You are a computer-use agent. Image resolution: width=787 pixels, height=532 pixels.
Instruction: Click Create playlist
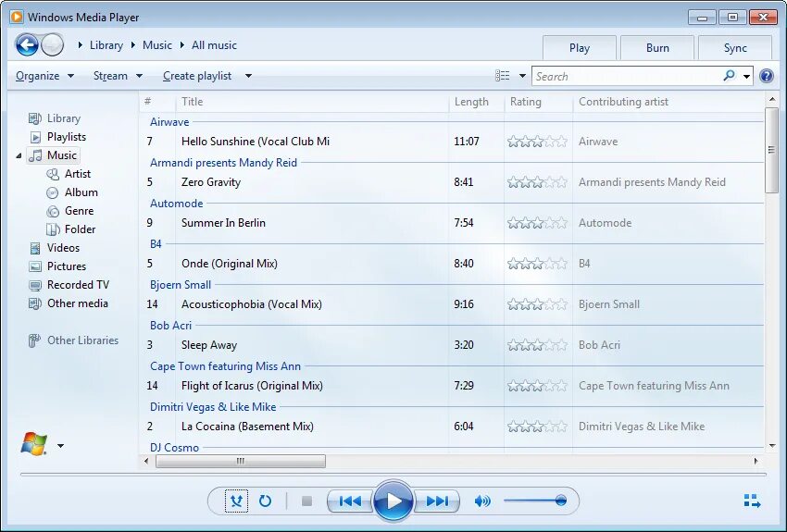click(x=196, y=76)
